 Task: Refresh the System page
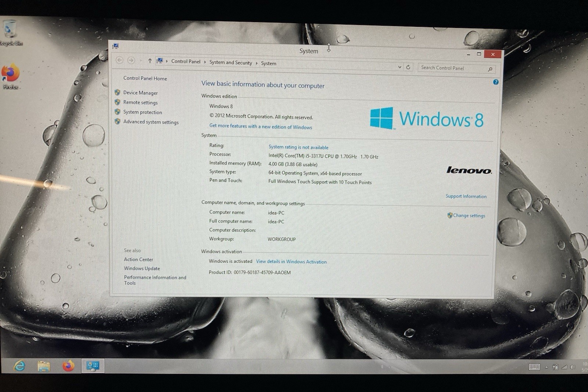click(x=408, y=67)
